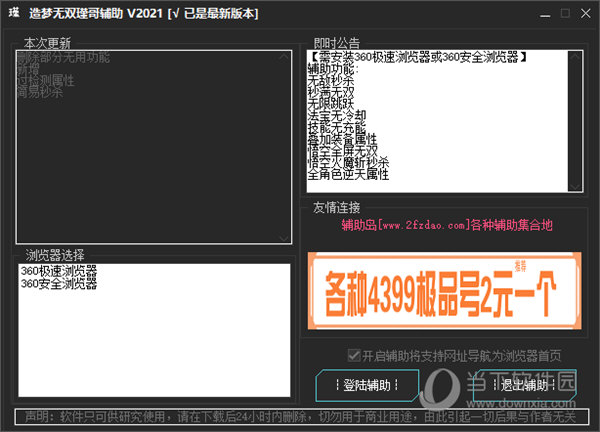
Task: Click the 悟空全屏无双 line in announcement
Action: (342, 151)
